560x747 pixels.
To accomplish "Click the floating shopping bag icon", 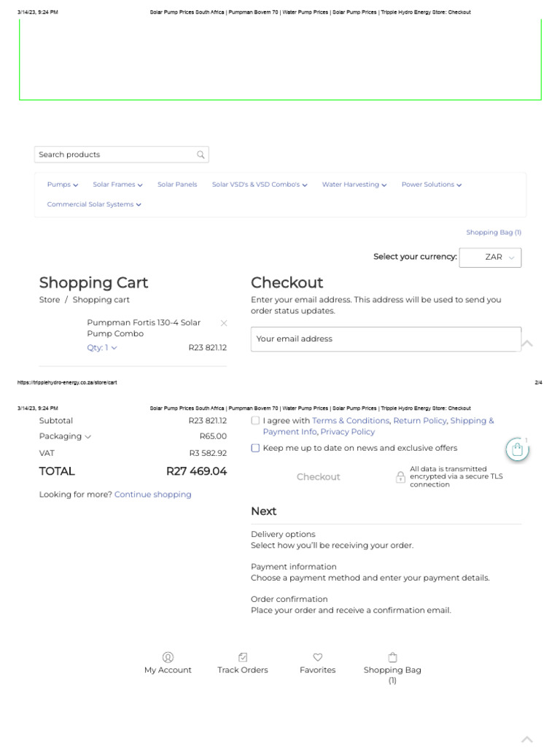I will (x=517, y=449).
